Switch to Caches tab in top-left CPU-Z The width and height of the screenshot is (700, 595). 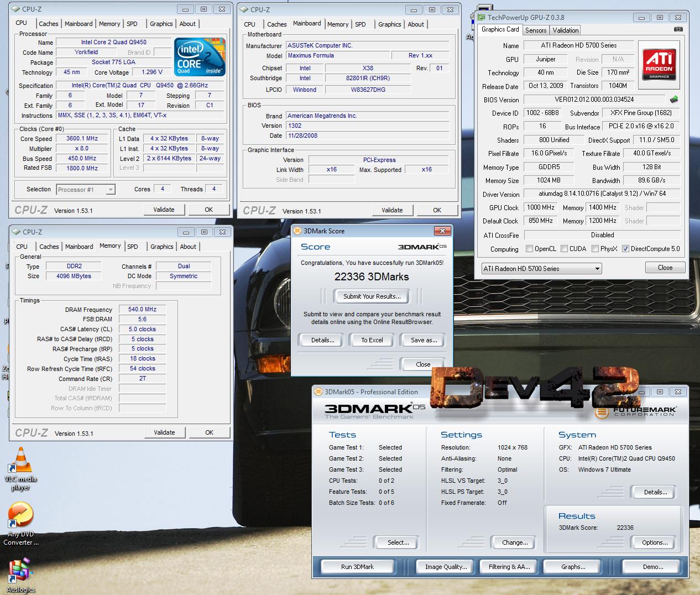tap(49, 24)
